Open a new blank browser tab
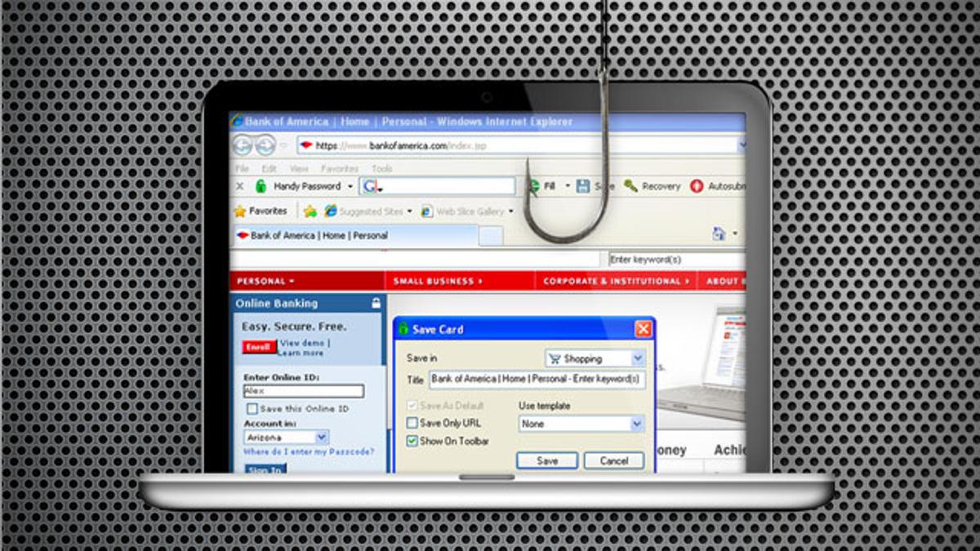The image size is (980, 551). click(x=491, y=236)
